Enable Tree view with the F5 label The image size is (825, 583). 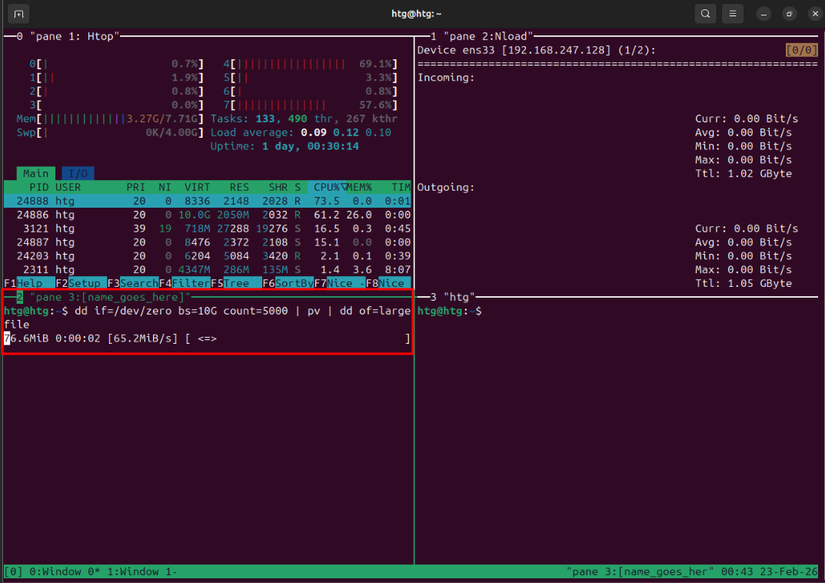[x=237, y=283]
